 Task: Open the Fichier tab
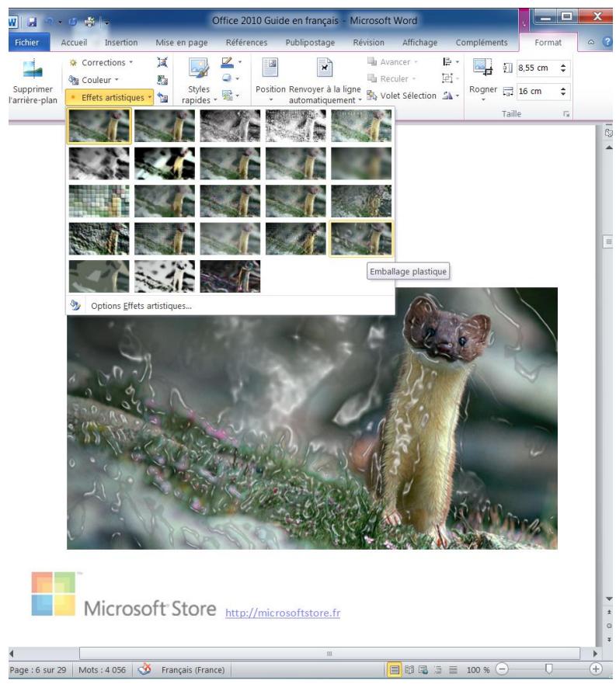[x=27, y=43]
